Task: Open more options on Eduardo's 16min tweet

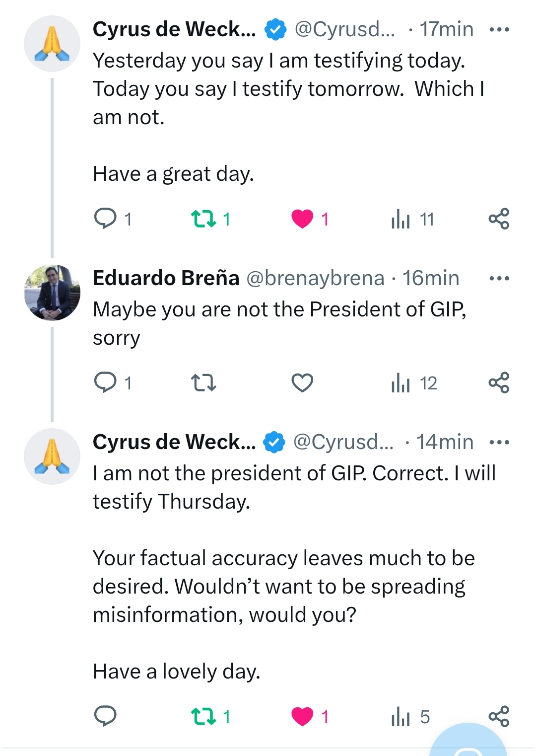Action: 499,278
